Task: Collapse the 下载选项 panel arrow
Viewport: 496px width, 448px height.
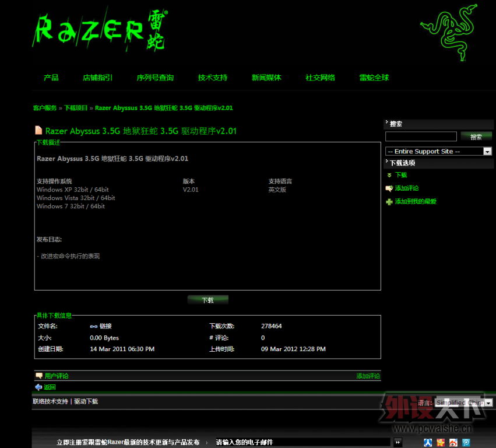Action: (x=387, y=161)
